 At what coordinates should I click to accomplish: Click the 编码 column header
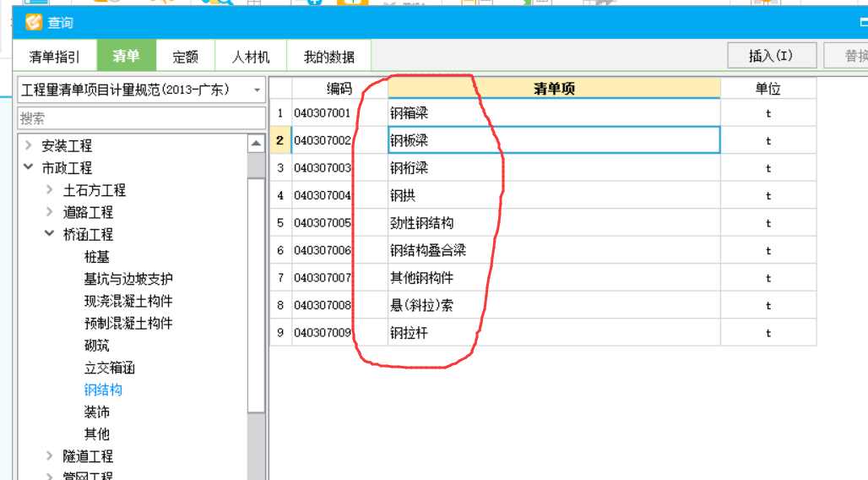(339, 88)
